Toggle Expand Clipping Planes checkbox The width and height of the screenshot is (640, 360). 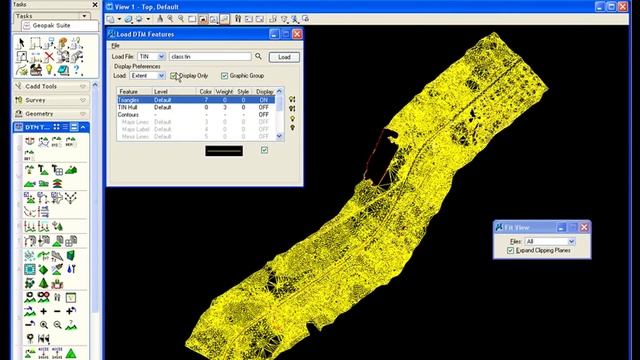[510, 250]
